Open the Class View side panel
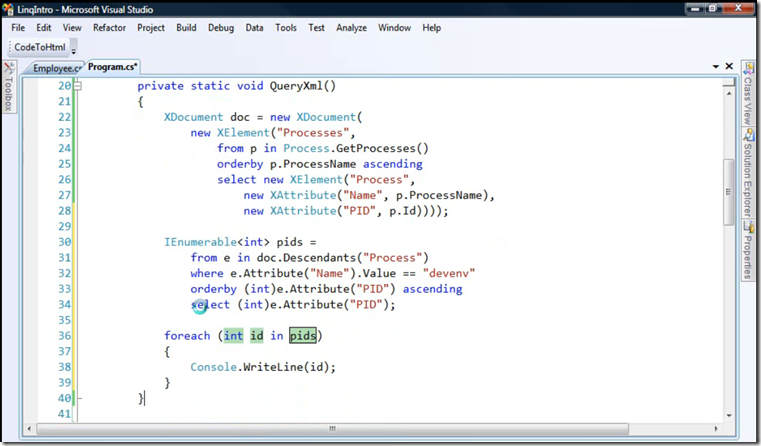The image size is (761, 446). pyautogui.click(x=748, y=94)
